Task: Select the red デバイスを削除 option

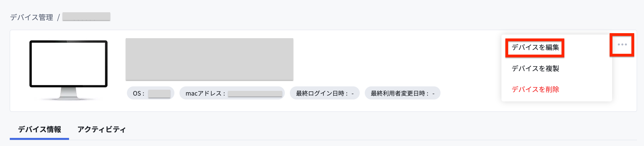Action: tap(535, 89)
